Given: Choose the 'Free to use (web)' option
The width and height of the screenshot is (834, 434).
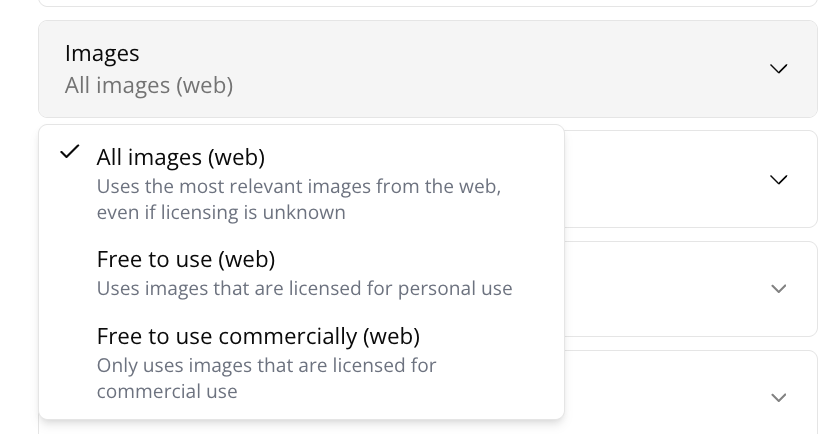Looking at the screenshot, I should point(185,259).
